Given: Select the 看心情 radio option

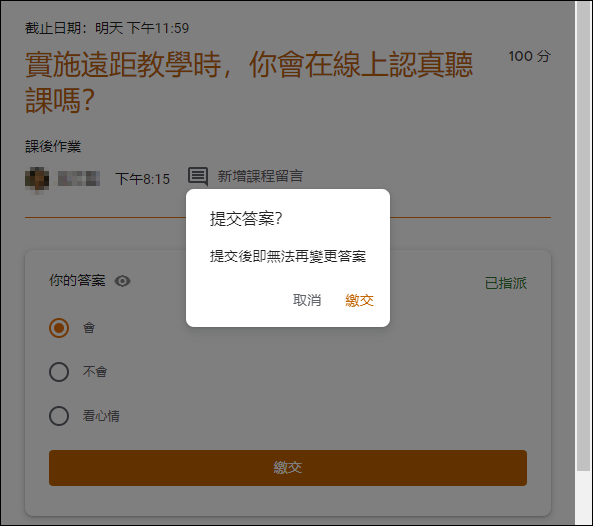Looking at the screenshot, I should 59,416.
